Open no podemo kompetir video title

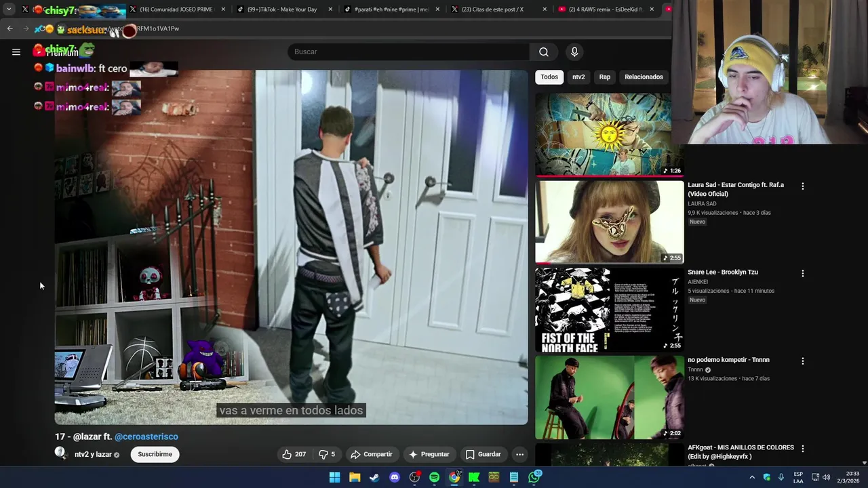pyautogui.click(x=728, y=360)
